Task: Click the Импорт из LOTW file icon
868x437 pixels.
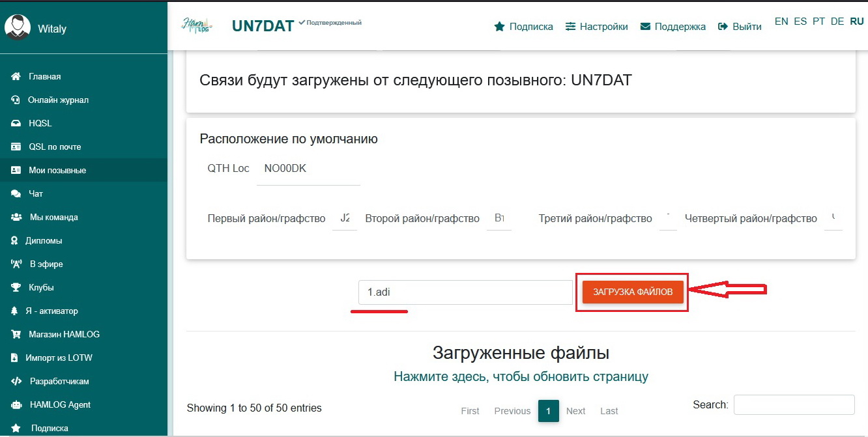Action: (14, 358)
